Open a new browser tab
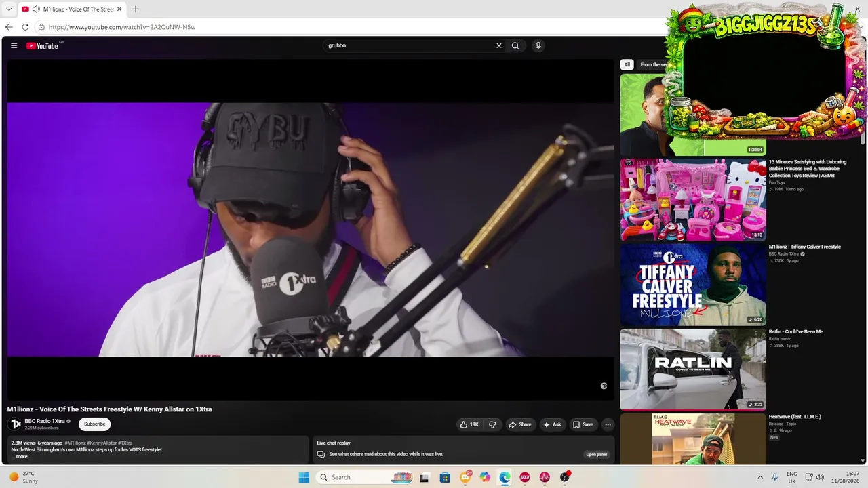The width and height of the screenshot is (868, 488). pos(136,9)
